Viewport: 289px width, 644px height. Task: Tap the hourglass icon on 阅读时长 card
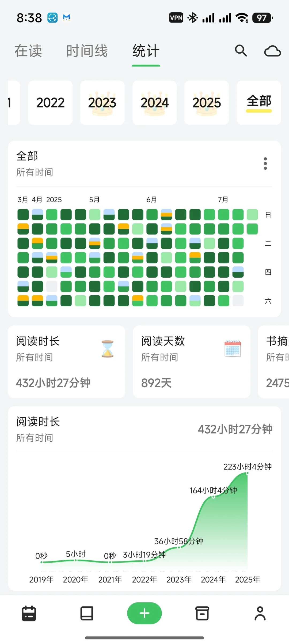tap(108, 349)
